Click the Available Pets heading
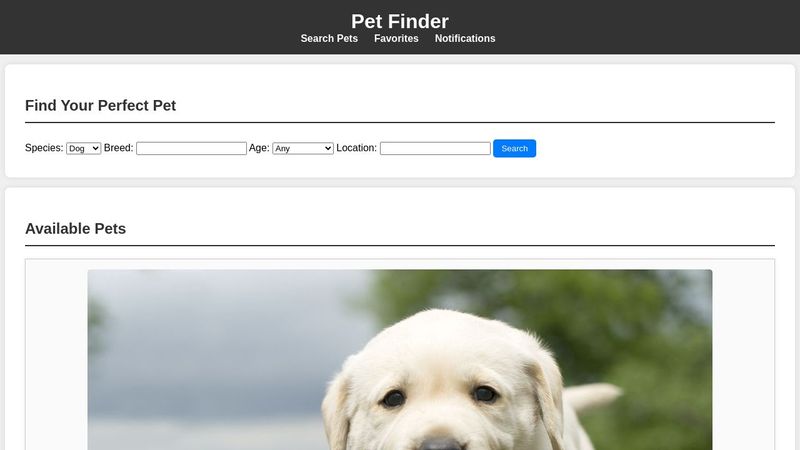This screenshot has height=450, width=800. [x=76, y=229]
